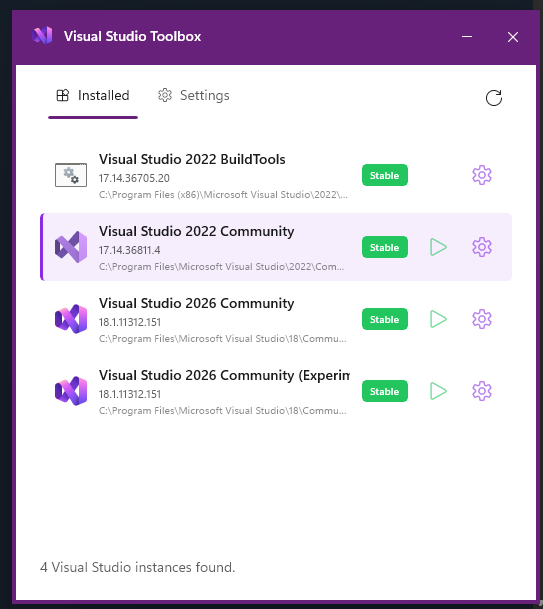The height and width of the screenshot is (609, 543).
Task: Click version text 17.14.36705.20
Action: [x=134, y=178]
